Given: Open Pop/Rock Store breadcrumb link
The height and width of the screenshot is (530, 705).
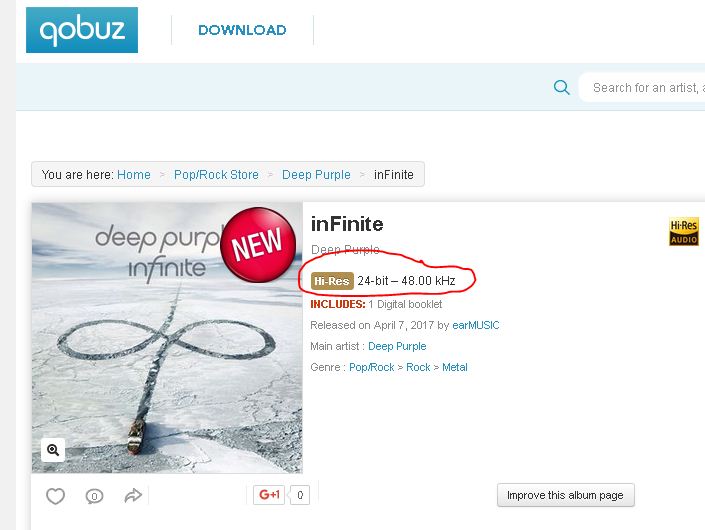Looking at the screenshot, I should tap(216, 174).
